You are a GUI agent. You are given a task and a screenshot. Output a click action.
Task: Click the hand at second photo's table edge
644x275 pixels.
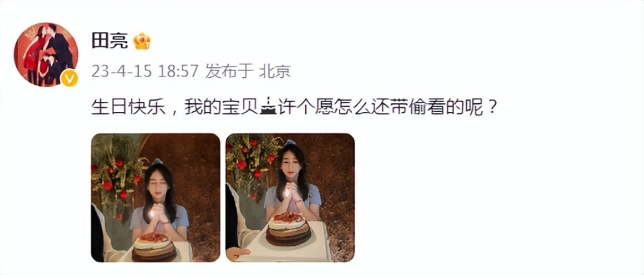click(x=238, y=254)
